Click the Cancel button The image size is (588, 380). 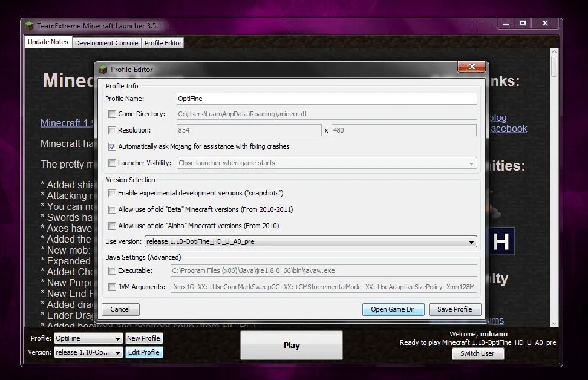120,309
